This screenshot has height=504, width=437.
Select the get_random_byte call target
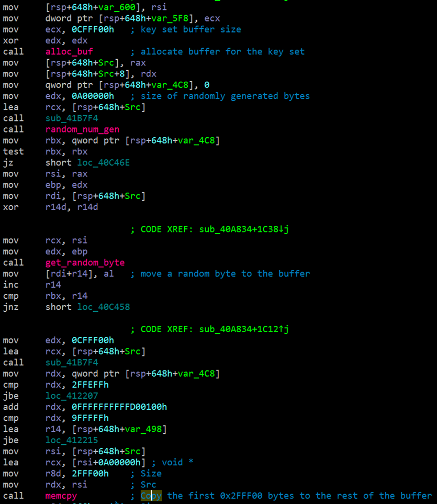[x=85, y=262]
